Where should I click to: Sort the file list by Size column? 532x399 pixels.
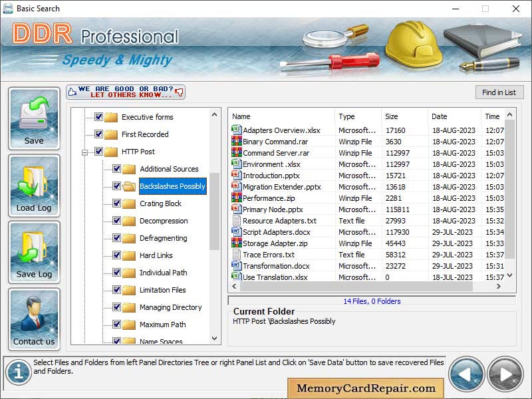point(404,116)
